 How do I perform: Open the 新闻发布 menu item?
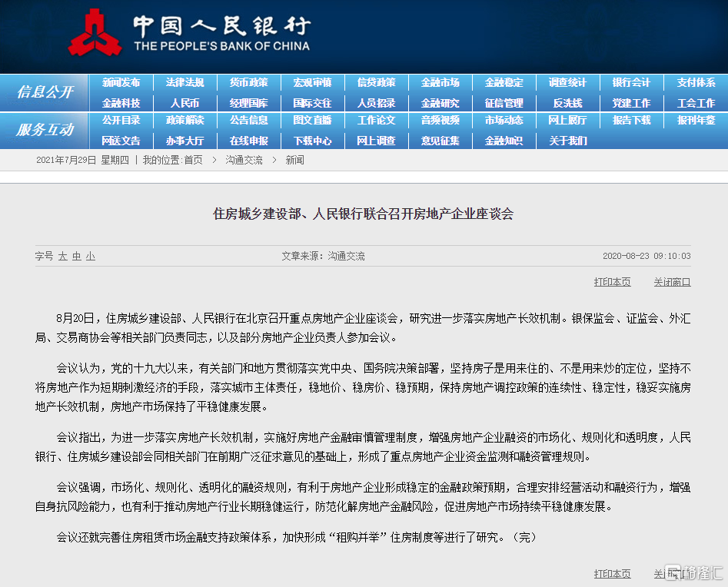[121, 83]
